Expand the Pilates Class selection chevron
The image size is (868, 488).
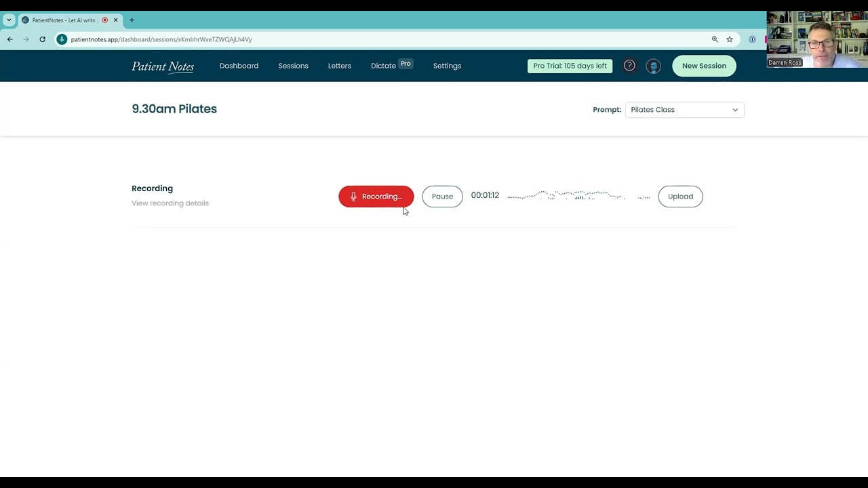click(735, 109)
